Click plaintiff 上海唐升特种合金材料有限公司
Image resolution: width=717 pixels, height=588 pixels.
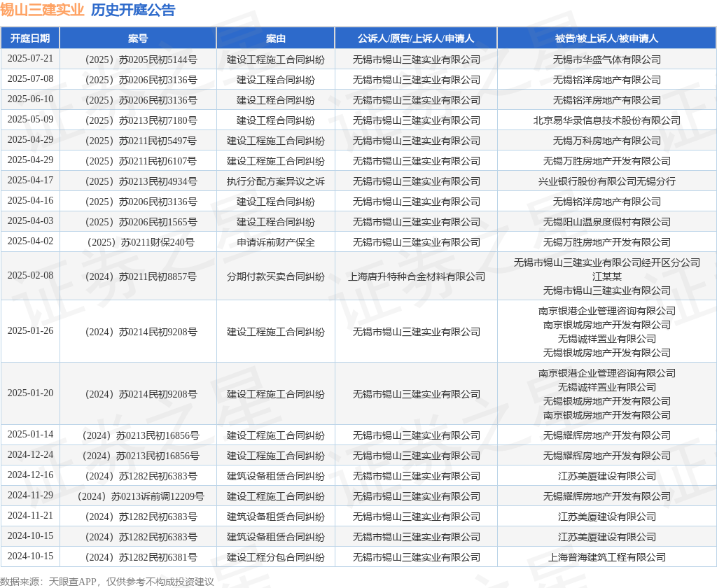tap(416, 276)
